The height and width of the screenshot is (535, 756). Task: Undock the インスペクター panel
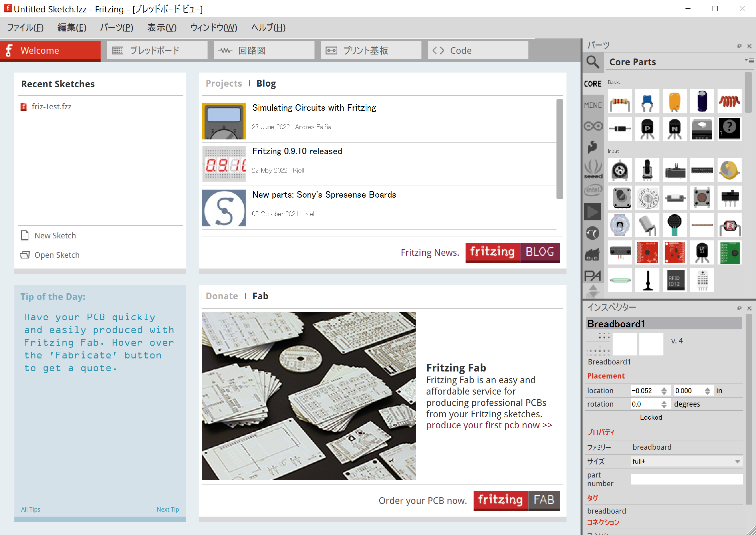[x=739, y=308]
